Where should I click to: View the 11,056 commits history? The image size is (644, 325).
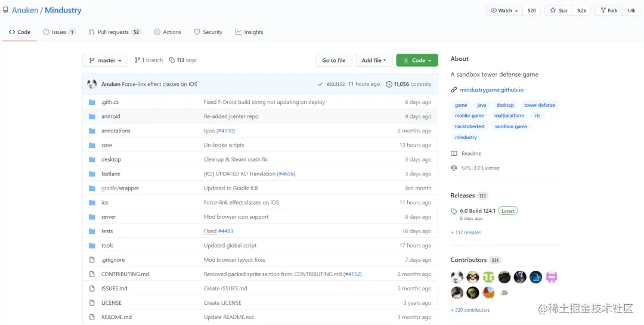(408, 84)
